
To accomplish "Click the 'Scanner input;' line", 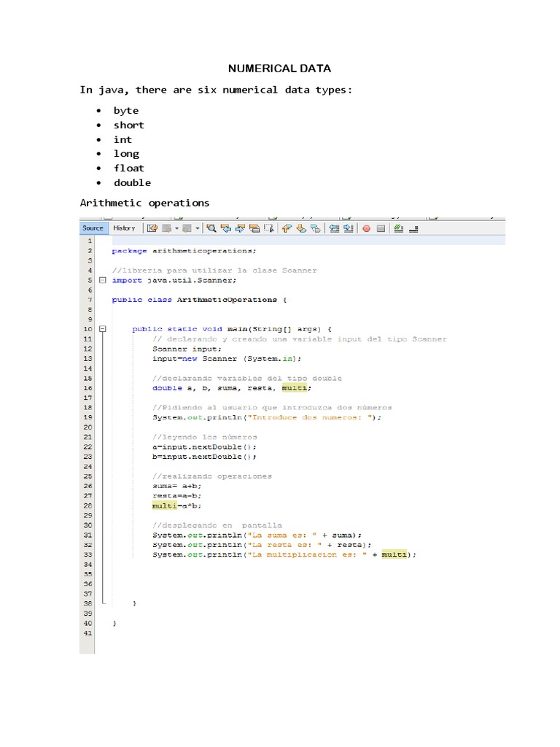I will pyautogui.click(x=187, y=349).
